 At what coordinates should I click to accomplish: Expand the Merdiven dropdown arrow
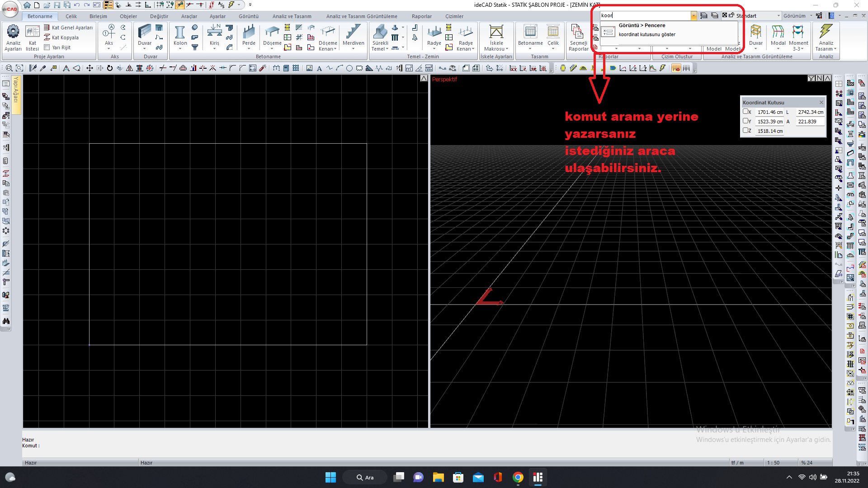(353, 48)
